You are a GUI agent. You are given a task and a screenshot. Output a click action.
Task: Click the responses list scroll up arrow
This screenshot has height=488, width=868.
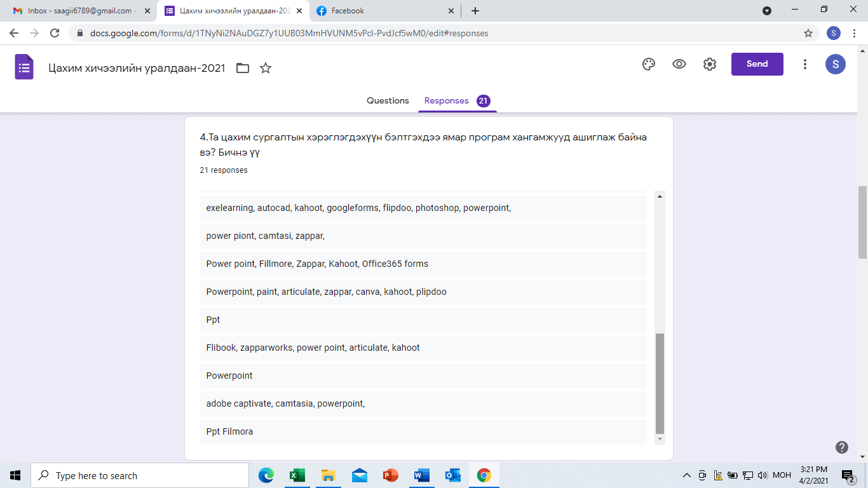coord(660,196)
